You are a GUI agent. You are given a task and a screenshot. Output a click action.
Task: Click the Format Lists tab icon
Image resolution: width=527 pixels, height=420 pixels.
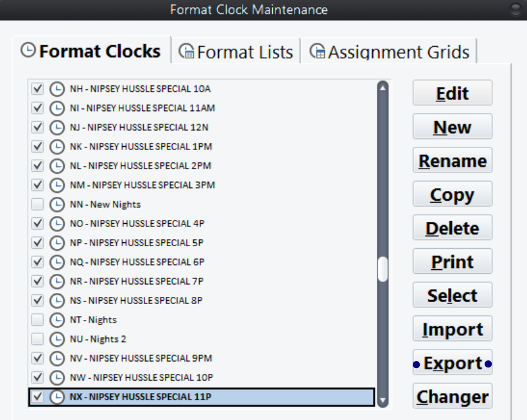tap(186, 51)
